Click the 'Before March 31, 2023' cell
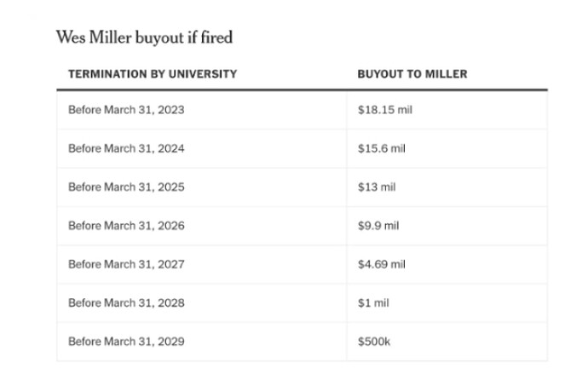 [126, 110]
